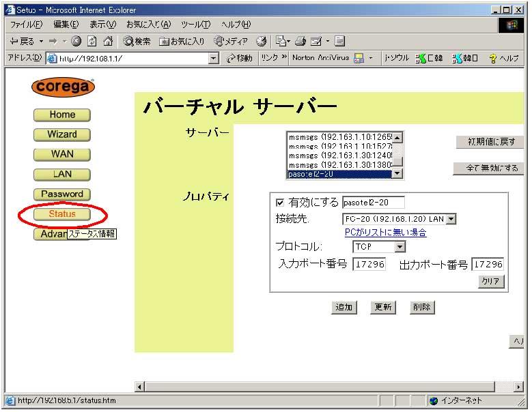The height and width of the screenshot is (412, 532).
Task: Click the server list scroll-up arrow
Action: 397,137
